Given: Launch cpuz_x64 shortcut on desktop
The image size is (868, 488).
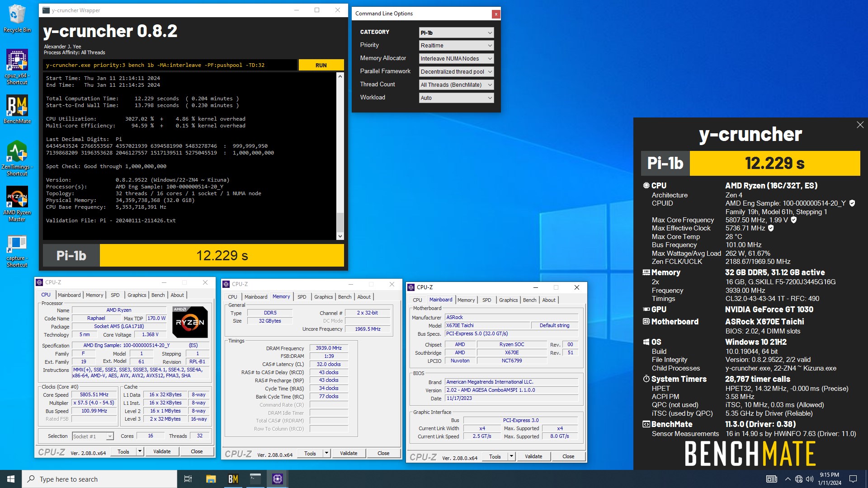Looking at the screenshot, I should click(x=17, y=66).
